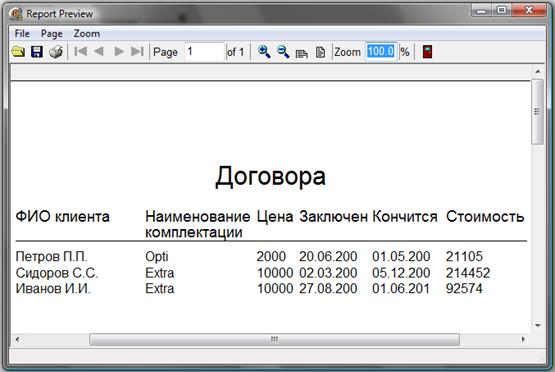Click cost value 214452
555x372 pixels.
(468, 273)
